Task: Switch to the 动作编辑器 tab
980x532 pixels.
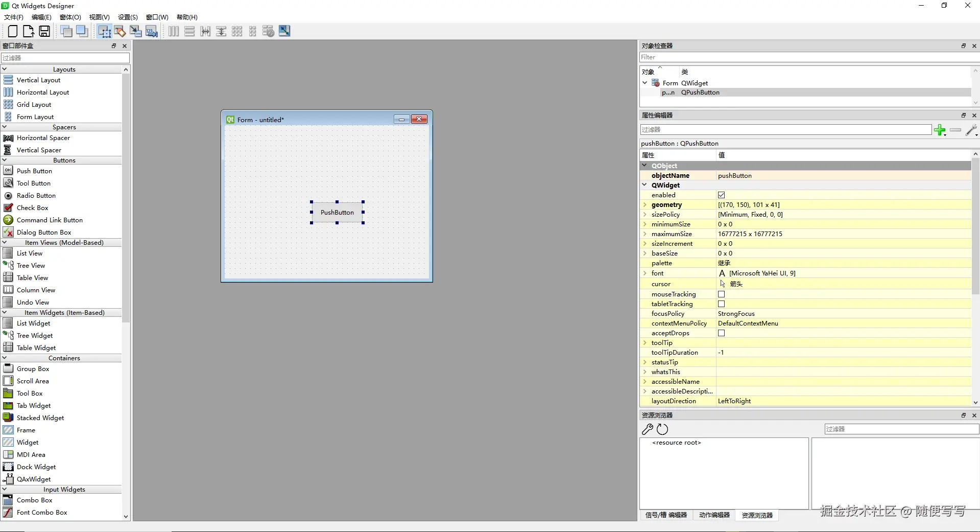Action: click(714, 515)
